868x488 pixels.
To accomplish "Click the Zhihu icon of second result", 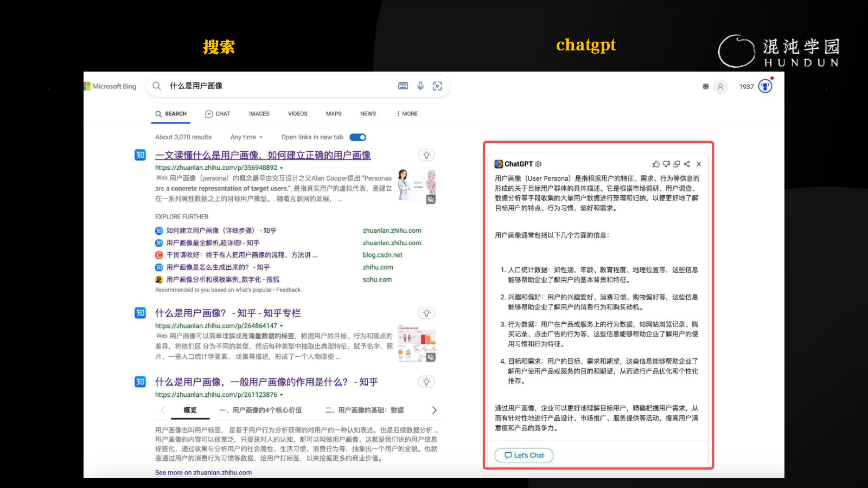I will [140, 313].
